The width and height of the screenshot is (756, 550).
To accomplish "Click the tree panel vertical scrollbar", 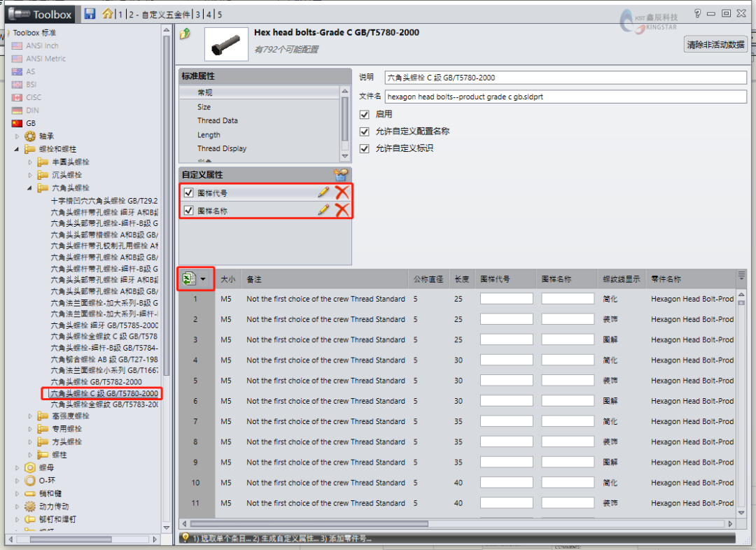I will (167, 205).
